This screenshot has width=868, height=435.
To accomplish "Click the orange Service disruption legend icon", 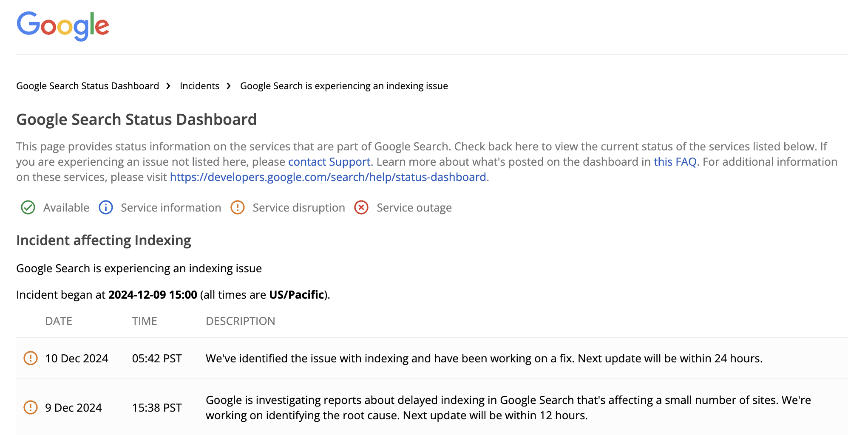I will (x=238, y=208).
